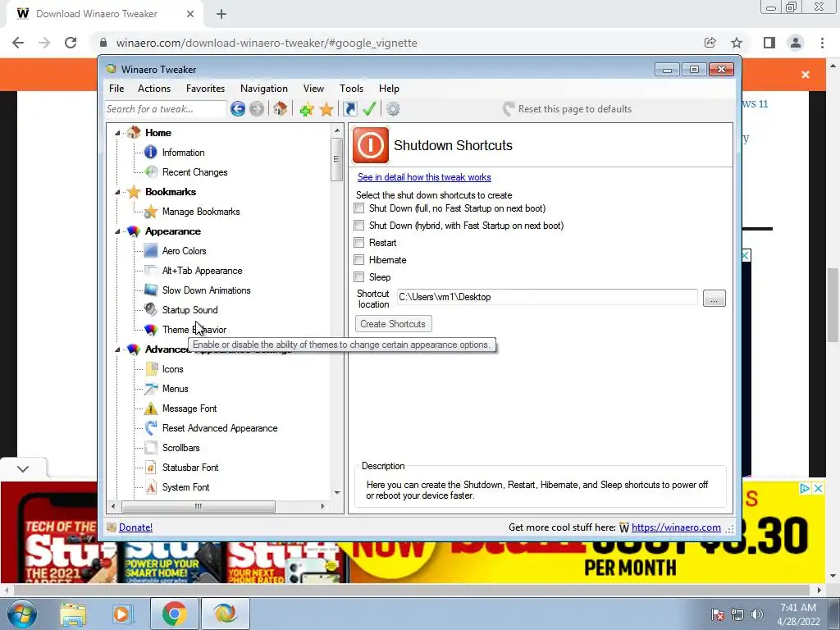This screenshot has width=840, height=630.
Task: Open the Navigation menu
Action: 264,89
